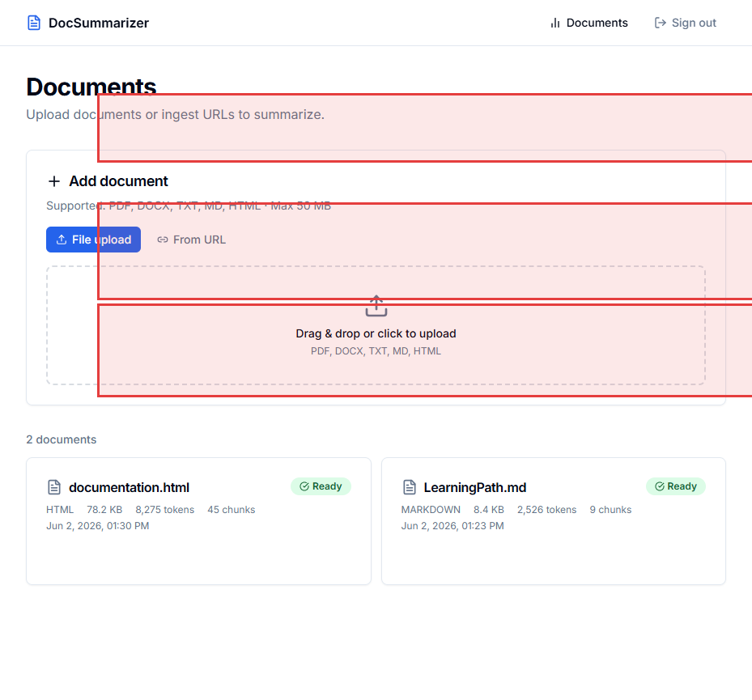
Task: Click Drag & drop or click to upload
Action: pyautogui.click(x=376, y=333)
